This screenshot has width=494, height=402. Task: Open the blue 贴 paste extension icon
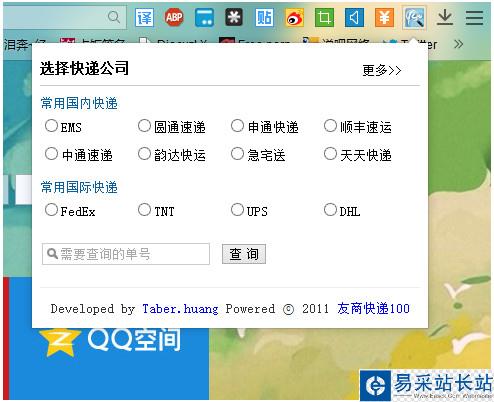pos(264,17)
